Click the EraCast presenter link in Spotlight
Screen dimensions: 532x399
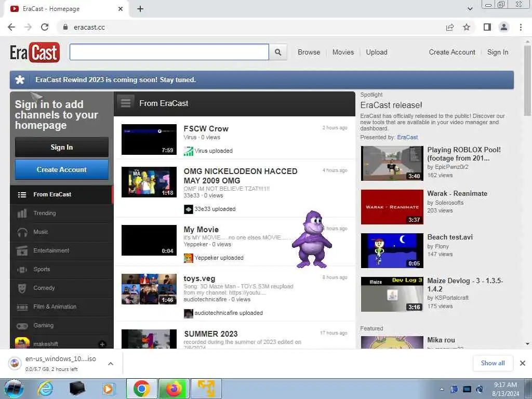[x=407, y=137]
